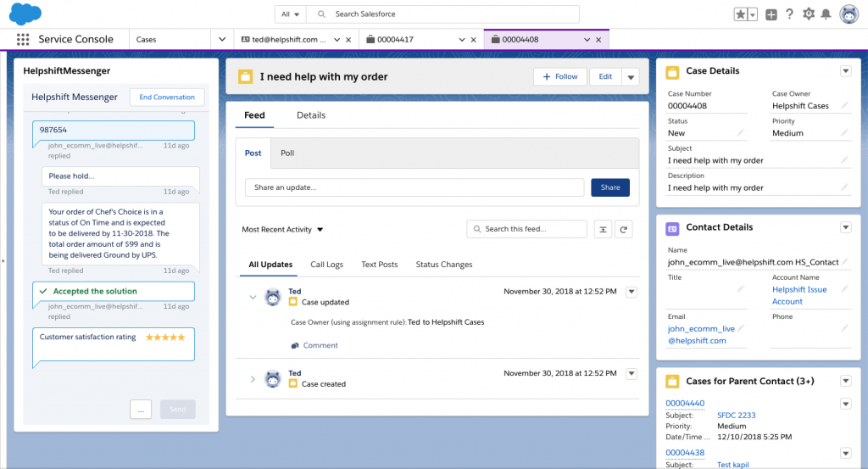The height and width of the screenshot is (469, 868).
Task: Open the Helpshift Issue Account link
Action: [799, 296]
